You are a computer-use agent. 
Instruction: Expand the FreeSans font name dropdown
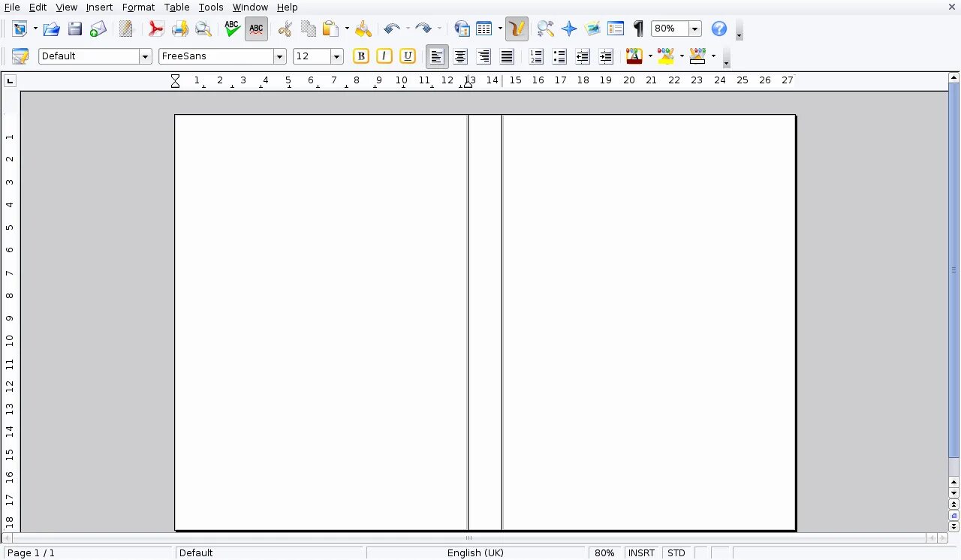click(x=280, y=56)
